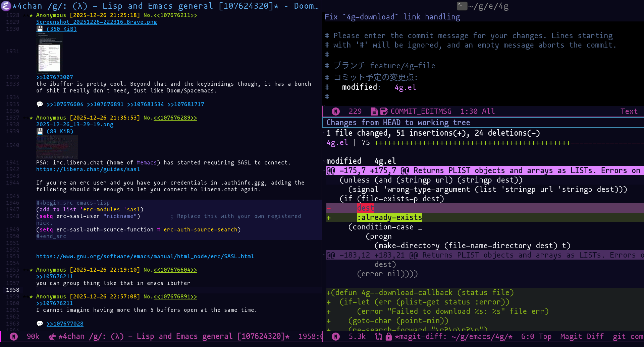Click the star marker of the 22:57:08 post
Viewport: 644px width, 347px height.
[31, 297]
